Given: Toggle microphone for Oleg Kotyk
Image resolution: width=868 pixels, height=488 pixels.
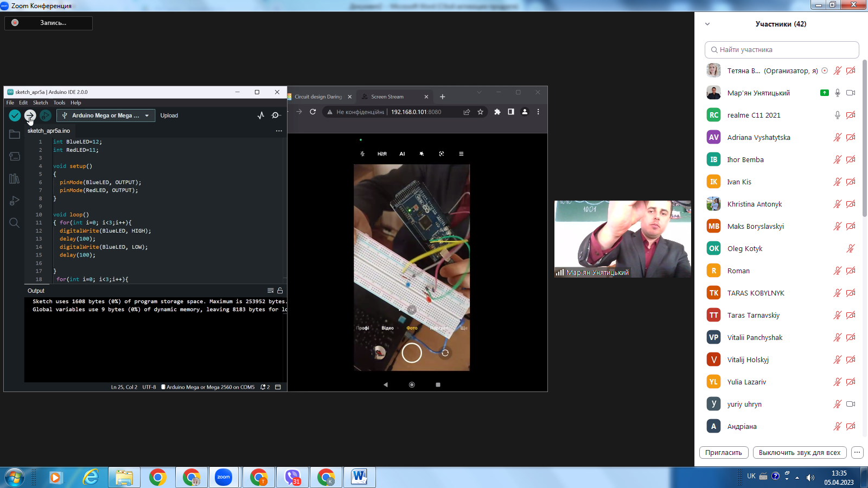Looking at the screenshot, I should (x=851, y=249).
